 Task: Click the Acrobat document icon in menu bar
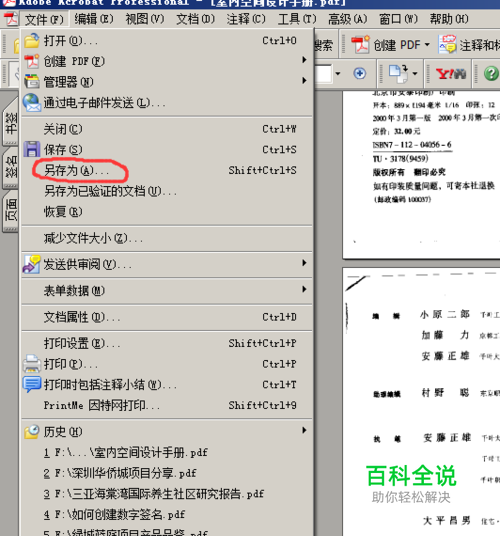coord(11,19)
